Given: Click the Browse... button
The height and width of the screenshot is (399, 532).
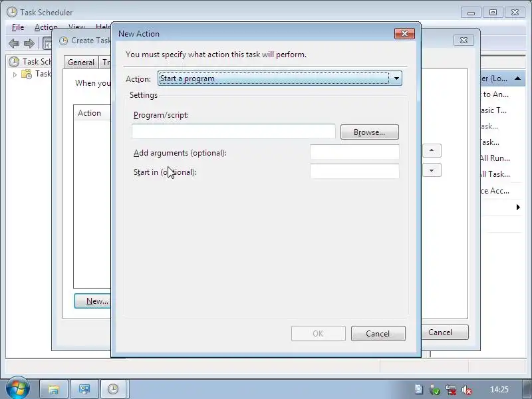Looking at the screenshot, I should [x=370, y=132].
